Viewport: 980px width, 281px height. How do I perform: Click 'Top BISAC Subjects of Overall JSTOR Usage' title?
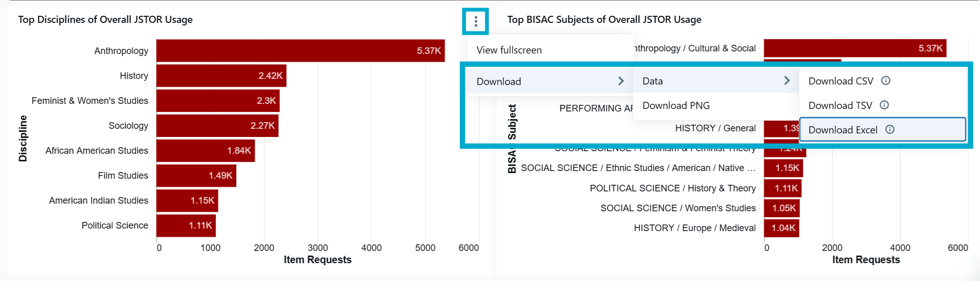[604, 19]
